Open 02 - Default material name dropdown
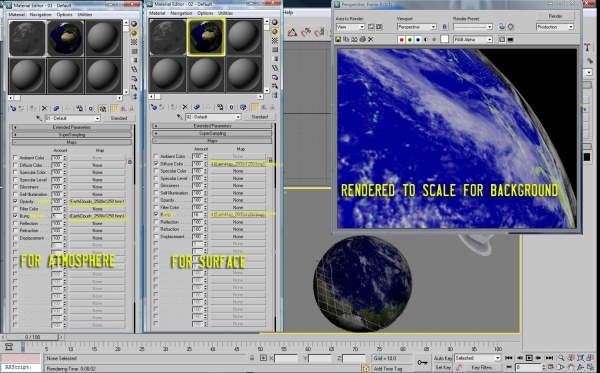The width and height of the screenshot is (600, 373). pyautogui.click(x=238, y=117)
